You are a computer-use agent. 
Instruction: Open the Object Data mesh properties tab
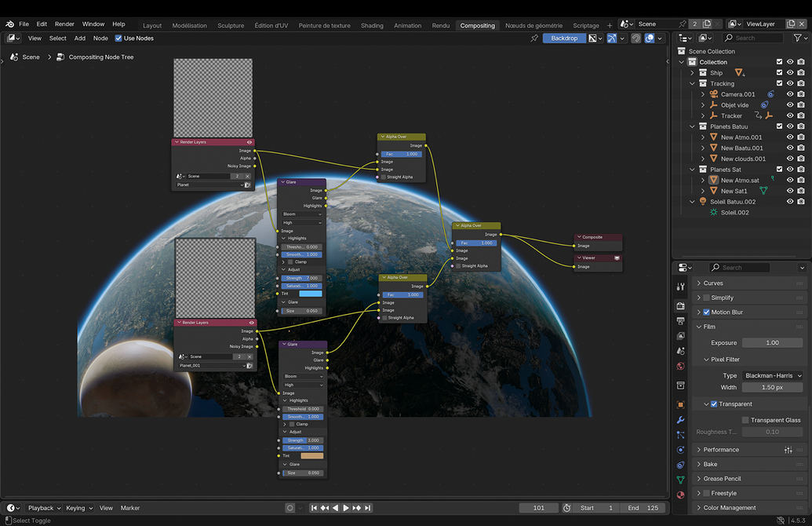pyautogui.click(x=680, y=480)
